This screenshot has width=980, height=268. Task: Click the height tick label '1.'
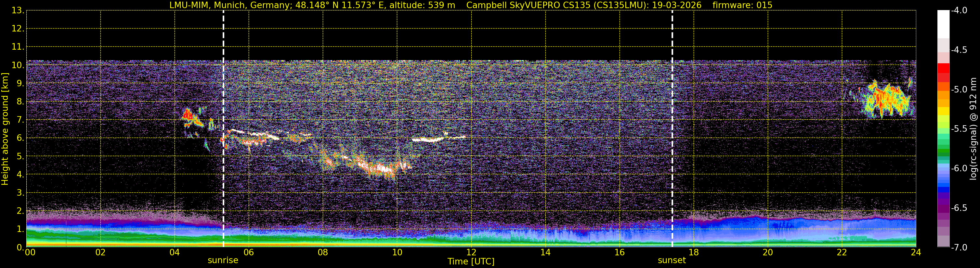(20, 229)
